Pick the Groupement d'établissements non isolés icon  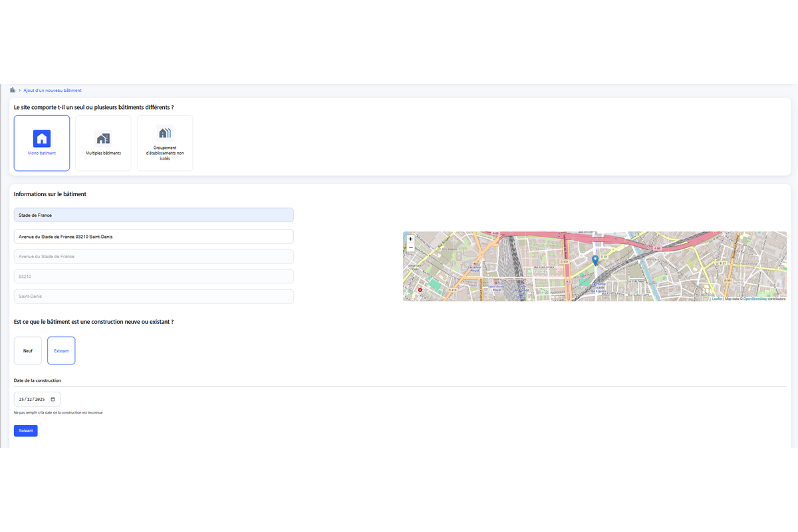coord(164,133)
